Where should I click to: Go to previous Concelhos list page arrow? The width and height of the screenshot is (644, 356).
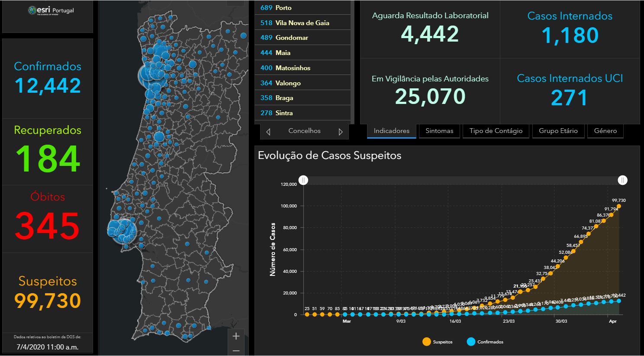point(268,132)
